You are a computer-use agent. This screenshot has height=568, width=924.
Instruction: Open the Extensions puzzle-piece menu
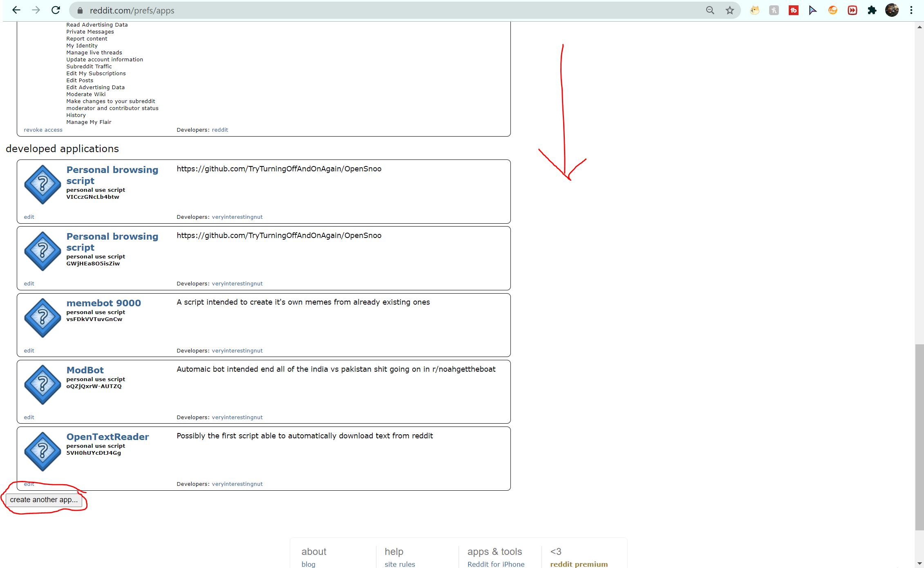(x=872, y=10)
